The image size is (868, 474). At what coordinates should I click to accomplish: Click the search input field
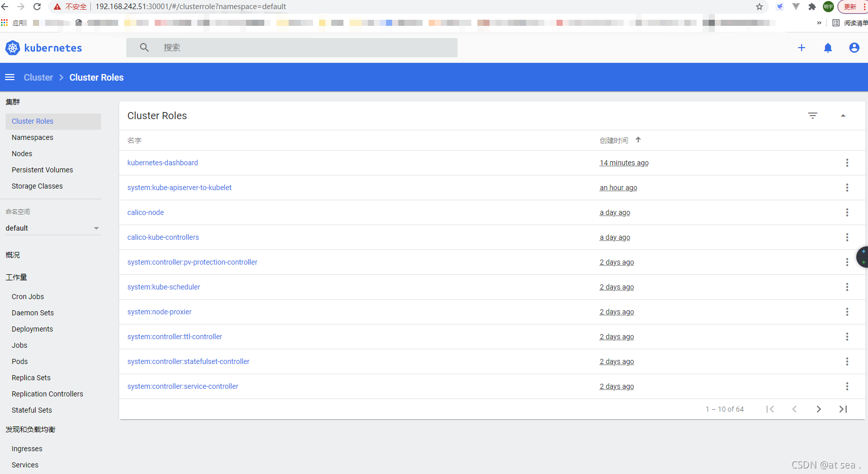(x=292, y=48)
